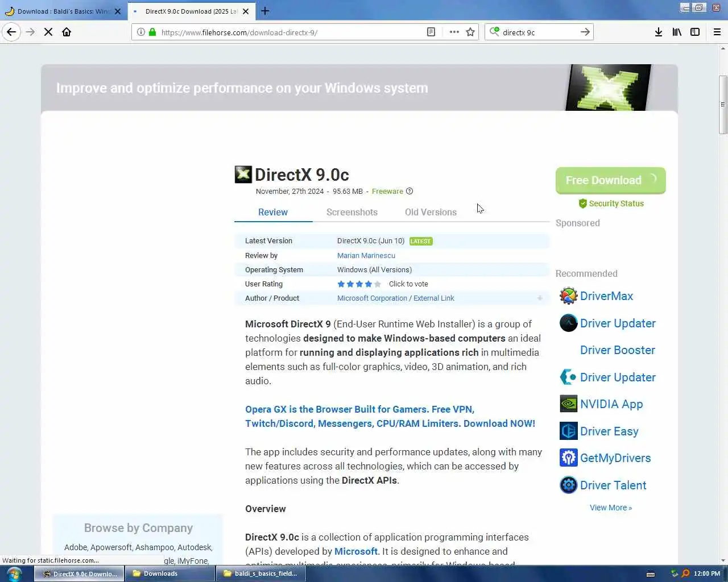The height and width of the screenshot is (582, 728).
Task: Open a new browser tab
Action: coord(265,11)
